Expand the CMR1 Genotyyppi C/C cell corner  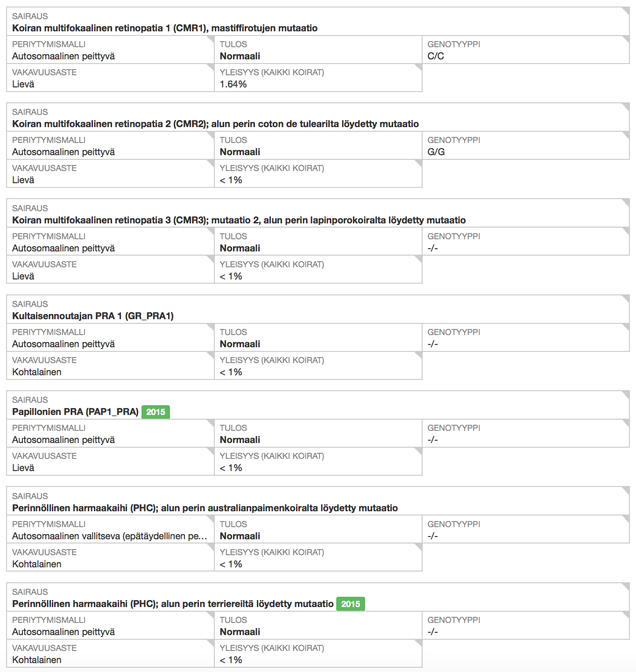tap(626, 40)
